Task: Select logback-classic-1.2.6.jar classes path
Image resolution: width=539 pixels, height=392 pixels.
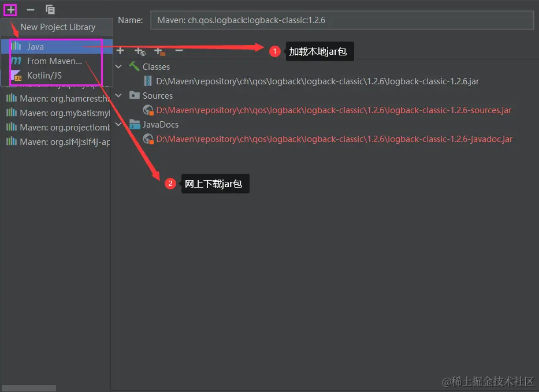Action: tap(317, 81)
